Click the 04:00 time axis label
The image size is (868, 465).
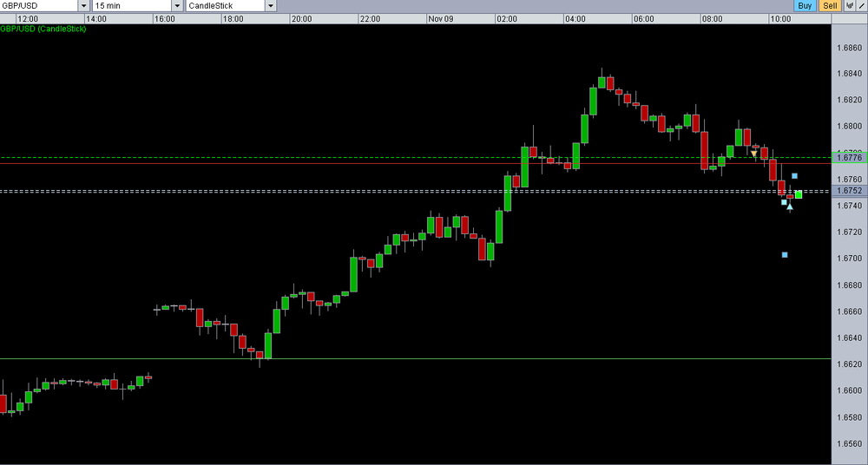click(x=575, y=19)
